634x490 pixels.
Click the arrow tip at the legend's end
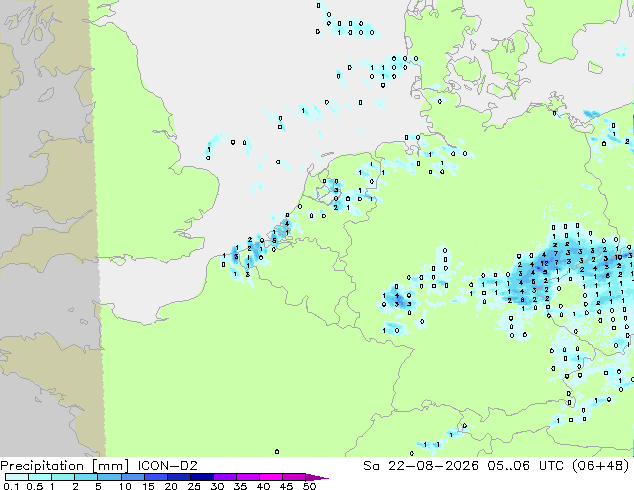[317, 477]
